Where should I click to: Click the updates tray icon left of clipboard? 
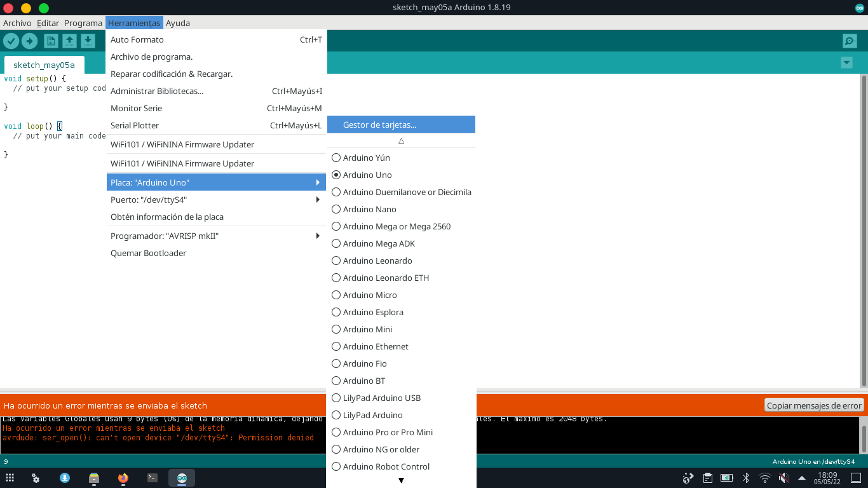tap(688, 478)
